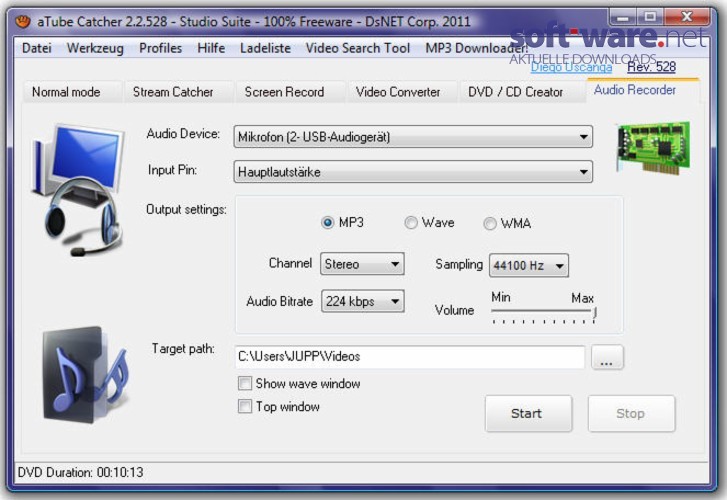
Task: Click the computer with headset image
Action: point(78,190)
